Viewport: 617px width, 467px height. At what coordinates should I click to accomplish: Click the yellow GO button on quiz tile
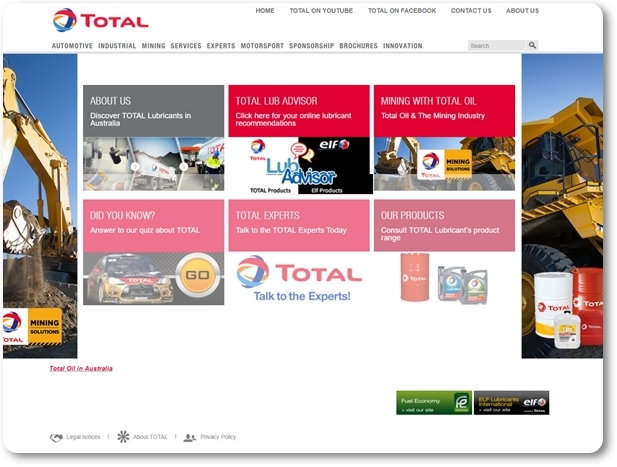click(198, 275)
